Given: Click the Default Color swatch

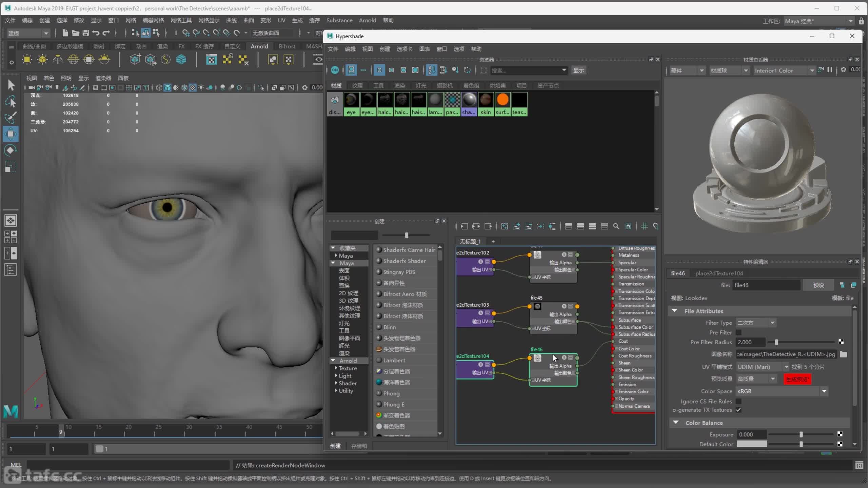Looking at the screenshot, I should (751, 444).
